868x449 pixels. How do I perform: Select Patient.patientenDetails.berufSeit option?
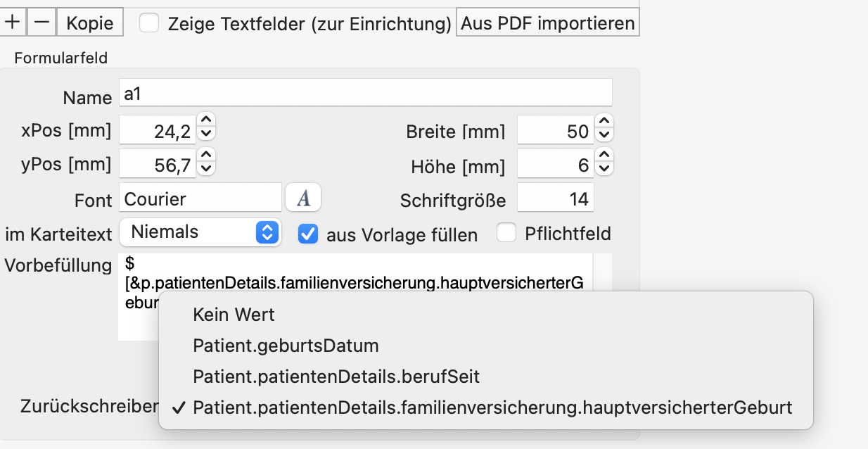coord(336,377)
